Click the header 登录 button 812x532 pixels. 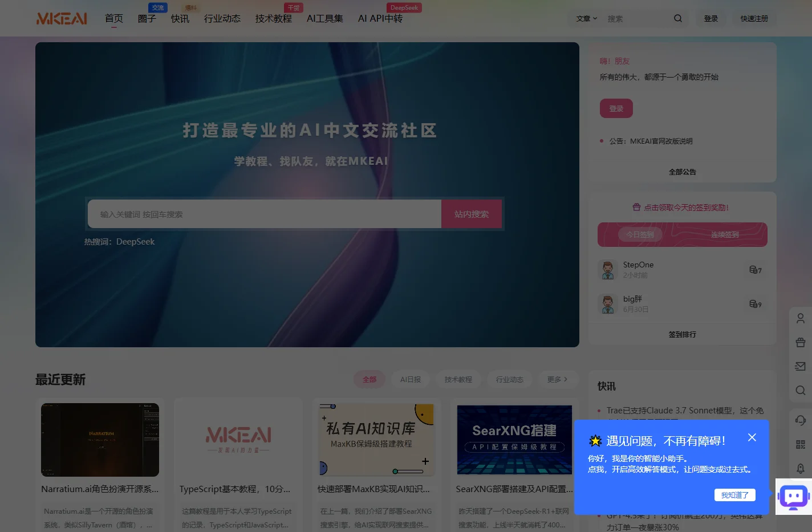[711, 18]
